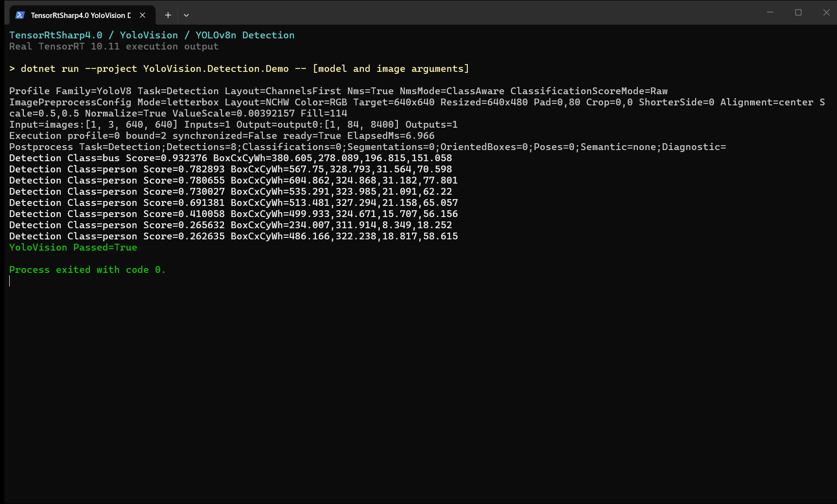
Task: Click the 'YoloVision Passed=True' line
Action: coord(73,247)
